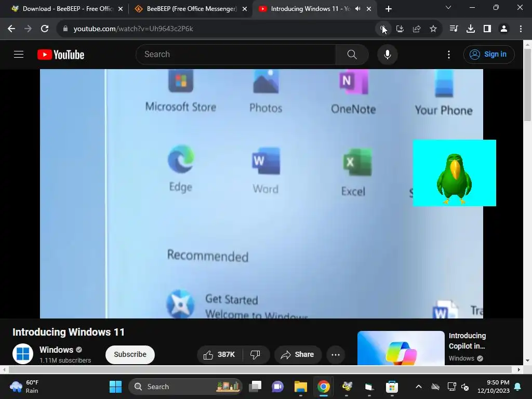Open the YouTube hamburger guide menu
The height and width of the screenshot is (399, 532).
19,54
